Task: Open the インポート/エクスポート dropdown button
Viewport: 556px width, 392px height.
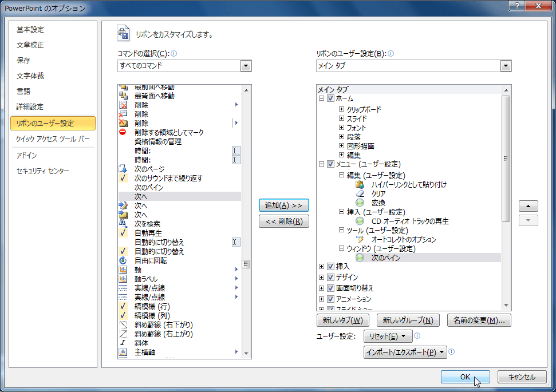Action: point(405,353)
